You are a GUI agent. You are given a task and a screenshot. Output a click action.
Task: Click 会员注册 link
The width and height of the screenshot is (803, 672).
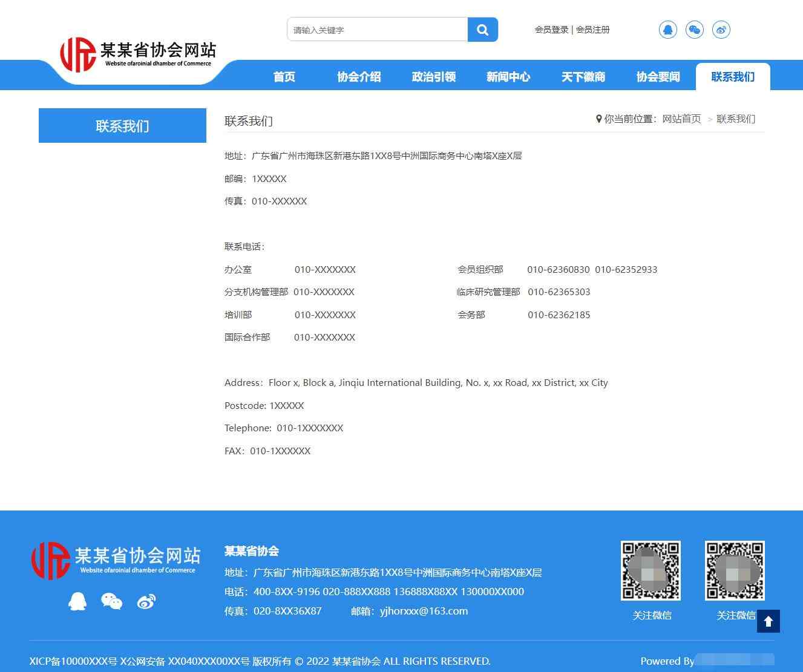tap(593, 30)
